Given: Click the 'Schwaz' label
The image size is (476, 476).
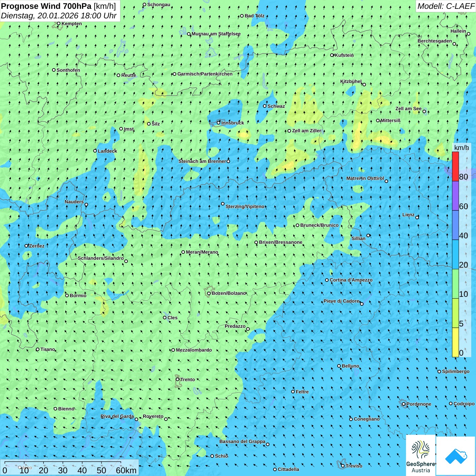Looking at the screenshot, I should coord(276,106).
